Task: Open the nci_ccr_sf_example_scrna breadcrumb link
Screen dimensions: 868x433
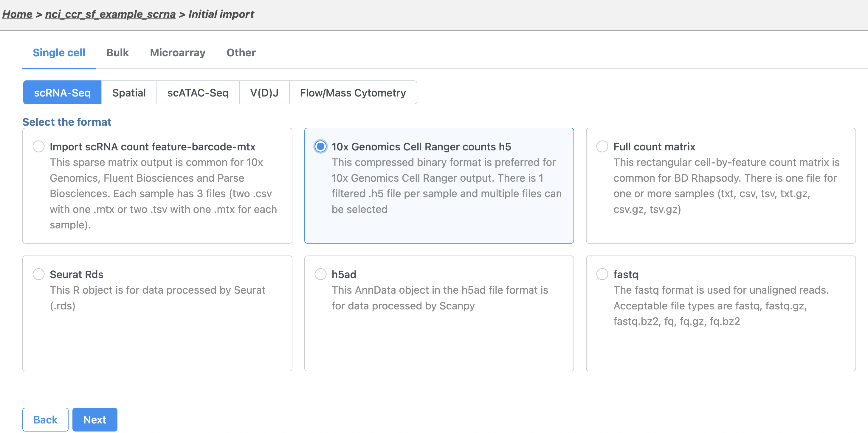Action: point(110,14)
